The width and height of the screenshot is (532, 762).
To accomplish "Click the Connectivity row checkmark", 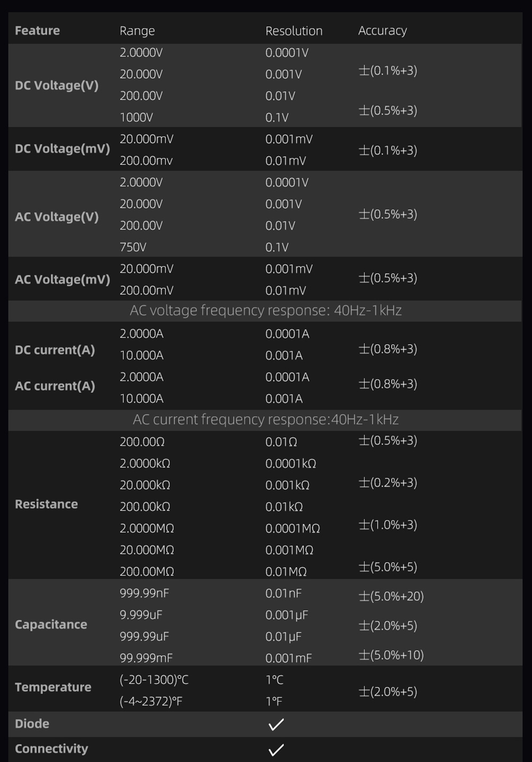I will [x=276, y=750].
